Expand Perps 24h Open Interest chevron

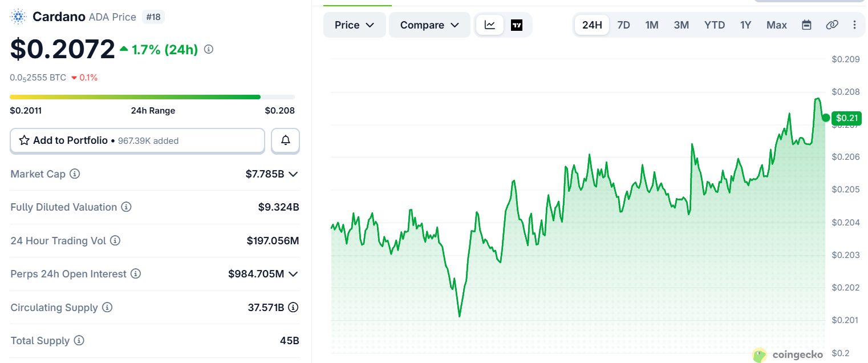click(x=293, y=275)
